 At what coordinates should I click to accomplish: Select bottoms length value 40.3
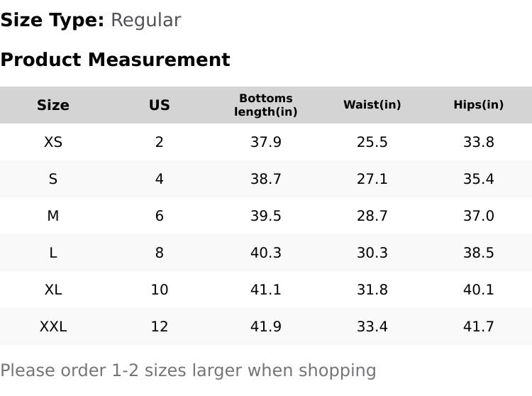(x=266, y=253)
